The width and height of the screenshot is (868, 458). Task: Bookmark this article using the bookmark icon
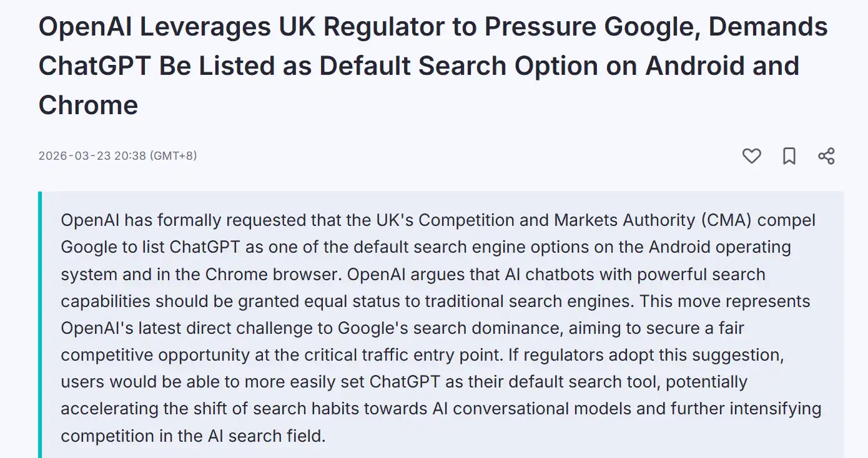click(x=789, y=156)
